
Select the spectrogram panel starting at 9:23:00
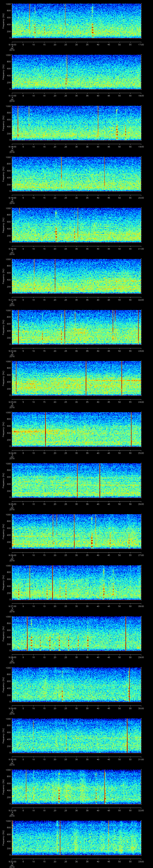(76, 378)
